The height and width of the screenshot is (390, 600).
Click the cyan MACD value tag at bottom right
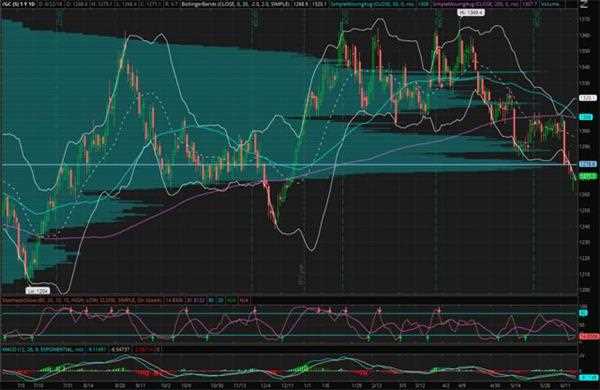point(588,377)
